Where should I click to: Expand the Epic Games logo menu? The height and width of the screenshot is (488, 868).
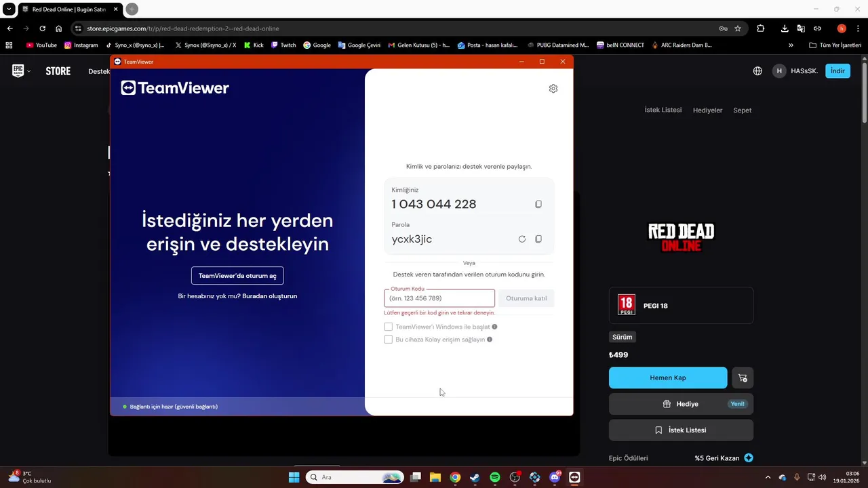click(x=21, y=71)
